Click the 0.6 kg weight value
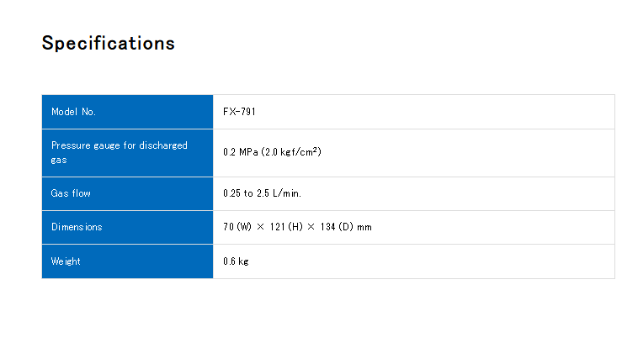 click(x=236, y=261)
